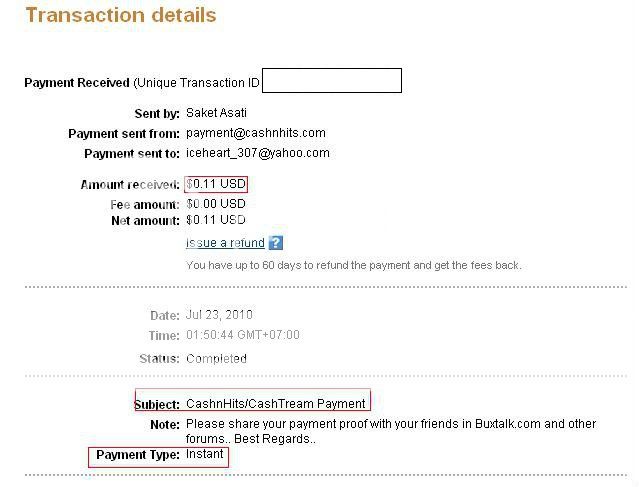The image size is (639, 487).
Task: Click the blank Unique Transaction ID box
Action: (x=332, y=81)
